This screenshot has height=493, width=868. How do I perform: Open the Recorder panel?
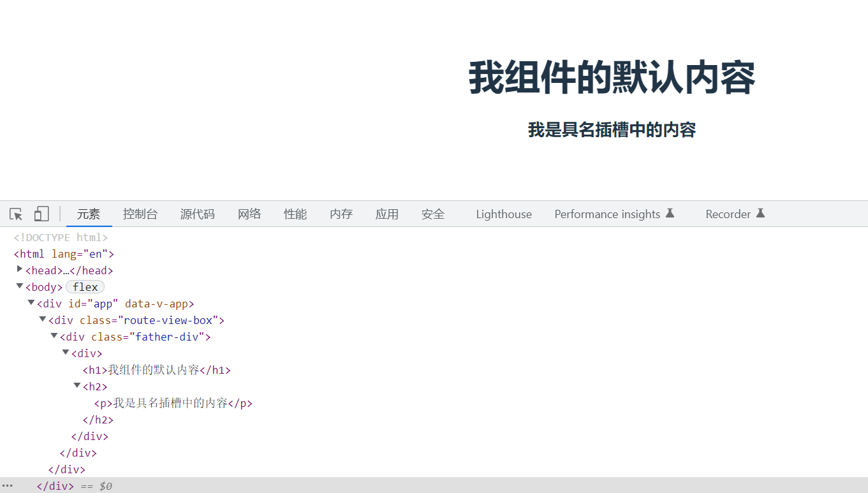[x=728, y=214]
